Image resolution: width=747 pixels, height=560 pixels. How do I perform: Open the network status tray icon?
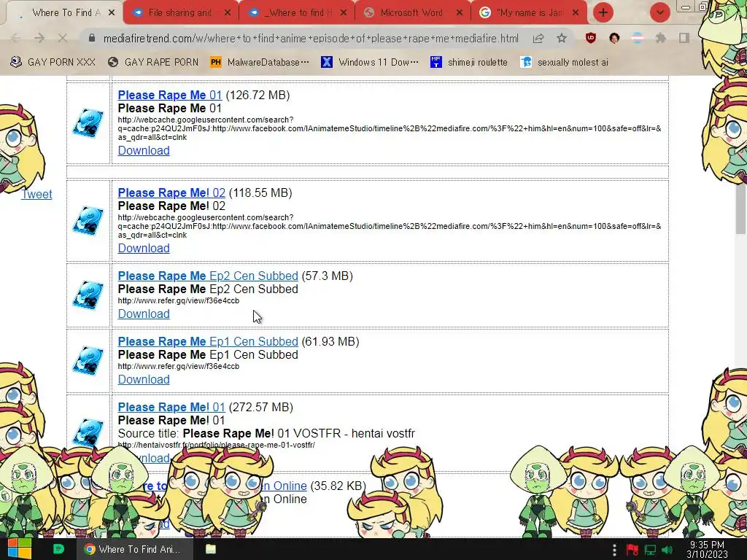[x=650, y=550]
